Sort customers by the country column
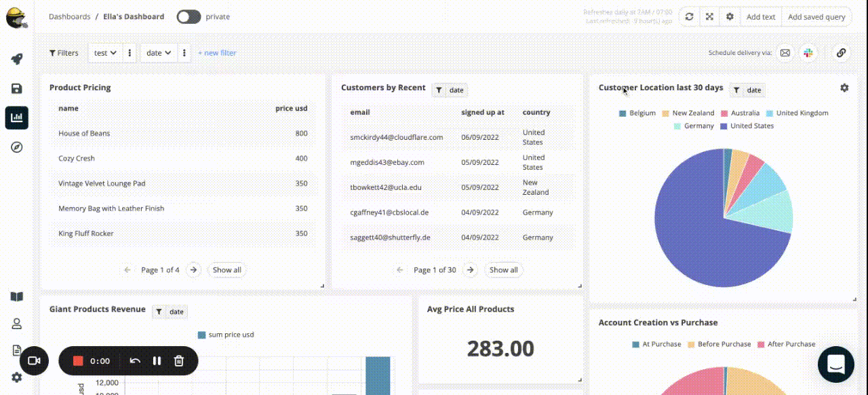 tap(536, 113)
